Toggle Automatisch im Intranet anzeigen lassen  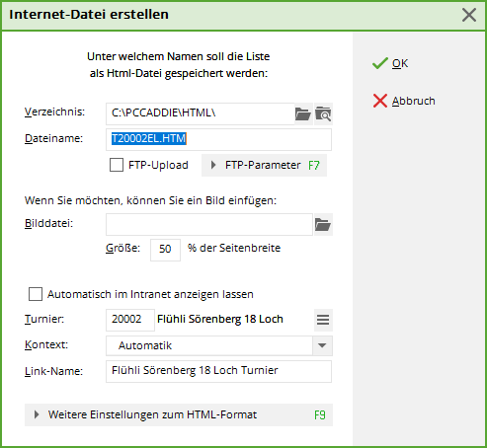tap(36, 294)
